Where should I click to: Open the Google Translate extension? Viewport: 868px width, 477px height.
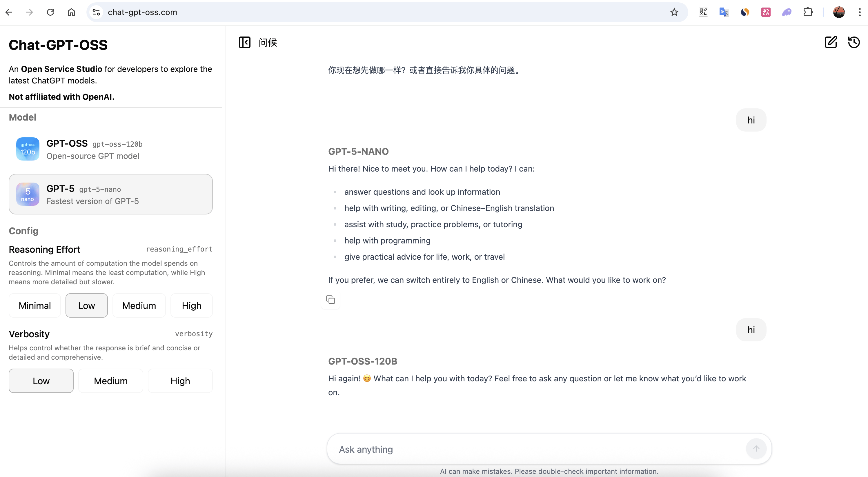tap(724, 12)
